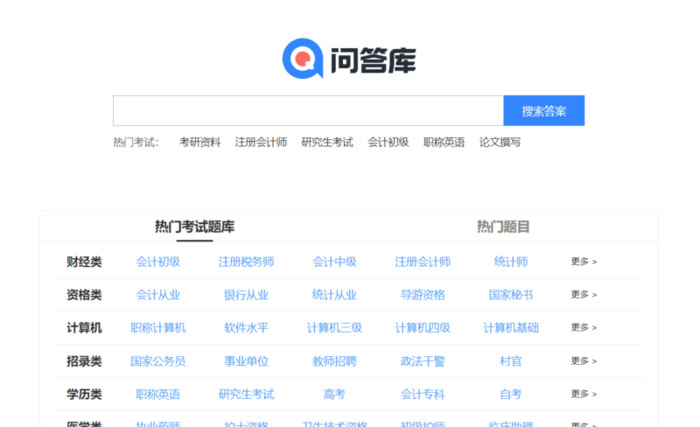The height and width of the screenshot is (427, 700).
Task: Click the 搜索答案 button
Action: point(544,110)
